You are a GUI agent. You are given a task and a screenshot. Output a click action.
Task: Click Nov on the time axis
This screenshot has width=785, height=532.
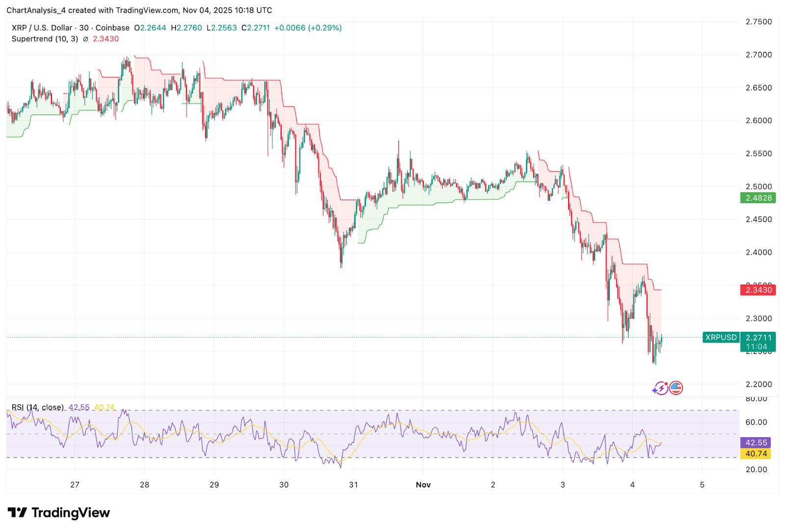424,484
